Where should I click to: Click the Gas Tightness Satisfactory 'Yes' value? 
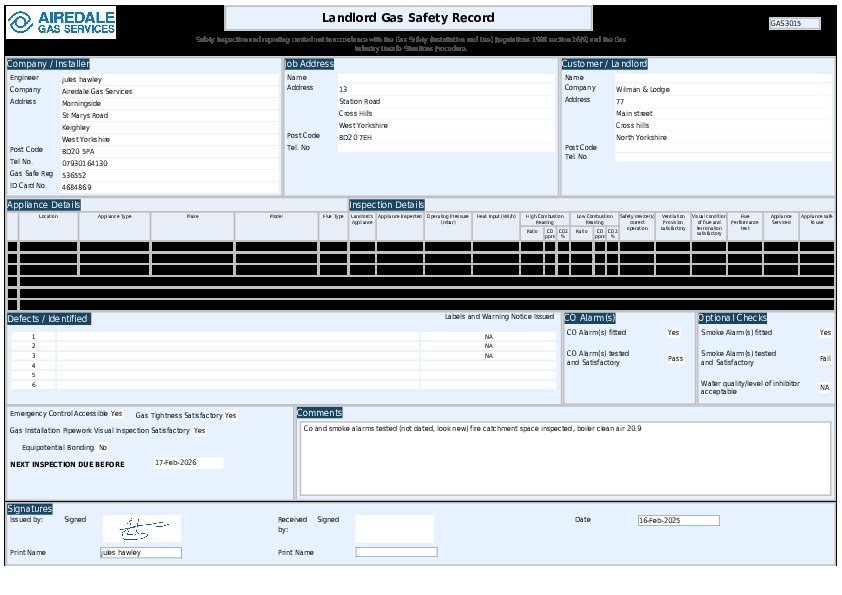[231, 415]
